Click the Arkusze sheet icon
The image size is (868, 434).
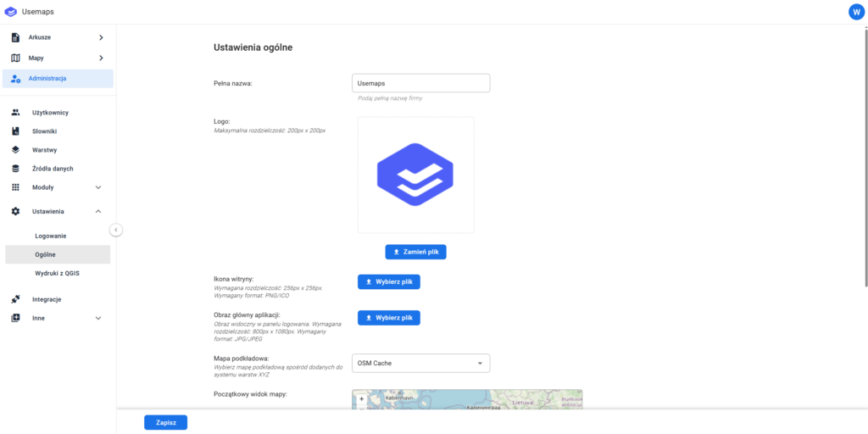15,37
